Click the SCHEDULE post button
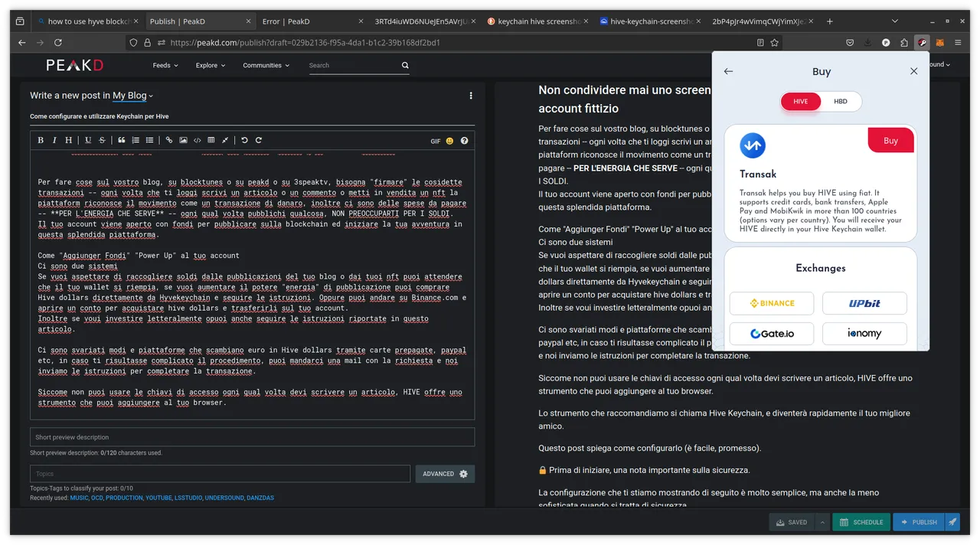 (861, 522)
